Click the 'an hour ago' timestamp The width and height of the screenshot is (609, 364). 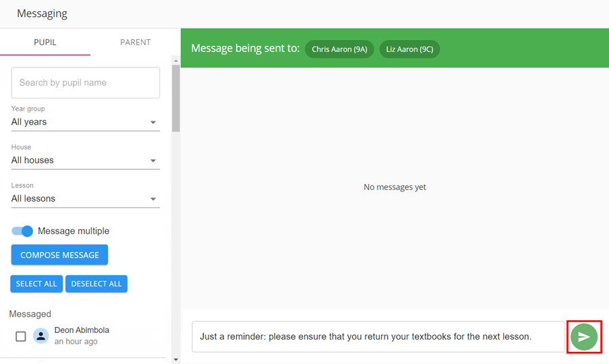pyautogui.click(x=76, y=342)
